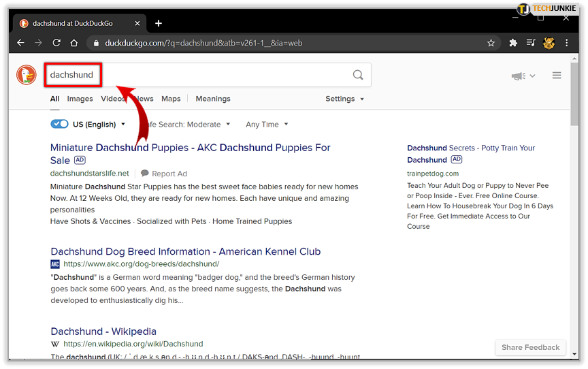Open the Any Time filter dropdown
The image size is (588, 369).
pyautogui.click(x=267, y=125)
